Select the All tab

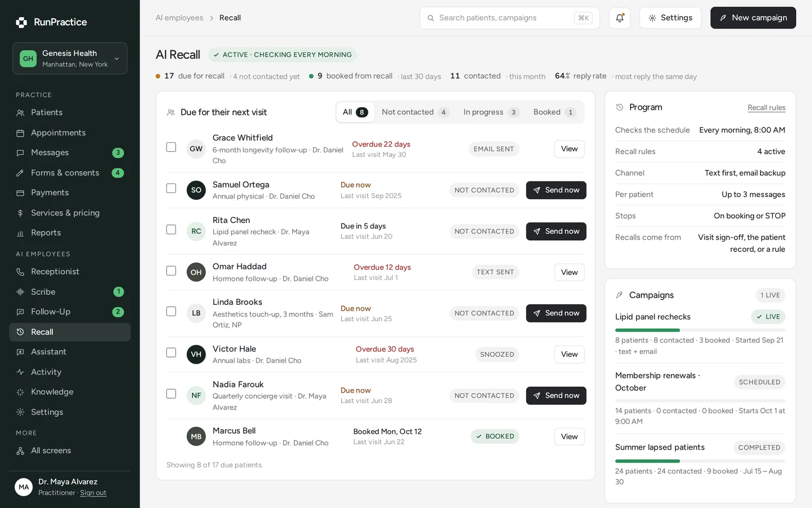(355, 112)
